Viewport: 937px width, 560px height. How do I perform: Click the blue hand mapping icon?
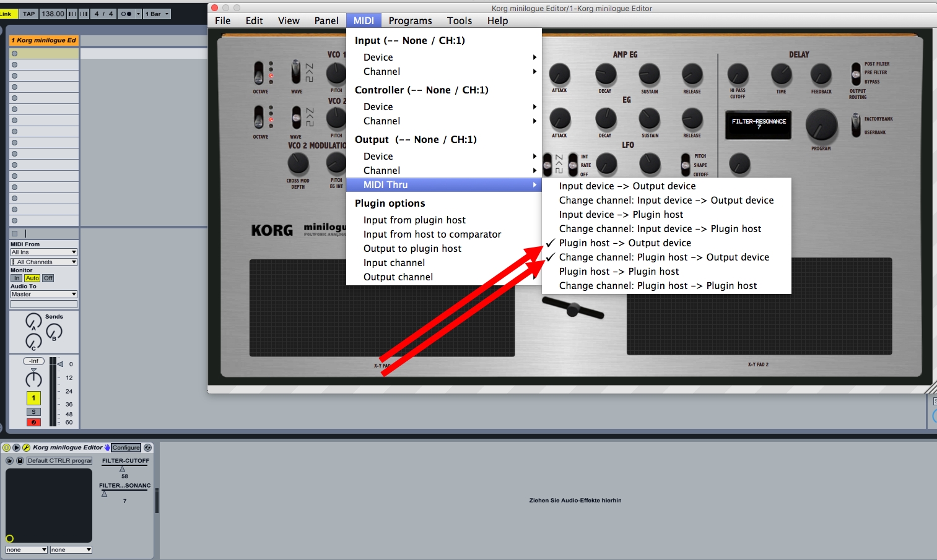tap(107, 447)
